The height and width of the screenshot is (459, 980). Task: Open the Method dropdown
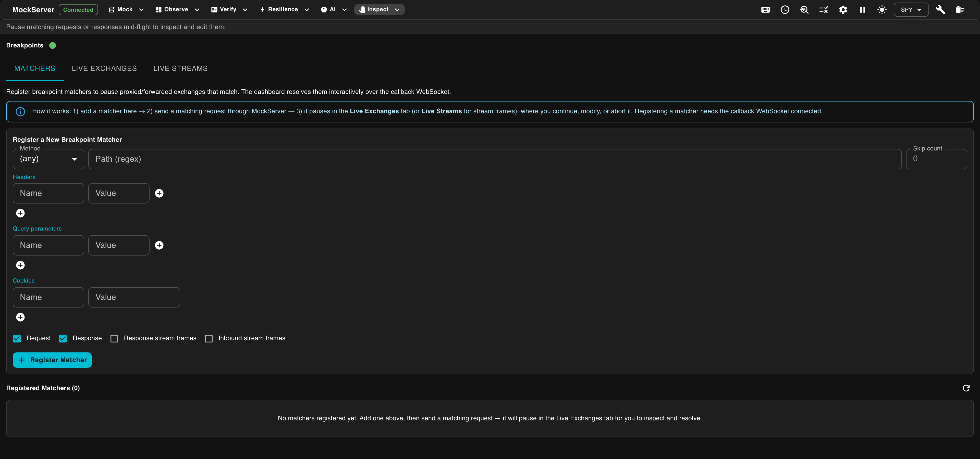[x=48, y=159]
